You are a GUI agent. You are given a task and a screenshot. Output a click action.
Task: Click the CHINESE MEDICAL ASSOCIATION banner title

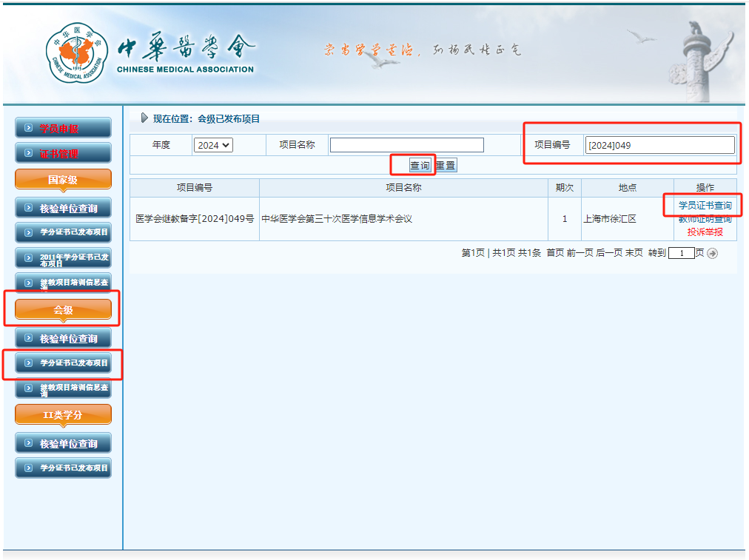pyautogui.click(x=185, y=70)
